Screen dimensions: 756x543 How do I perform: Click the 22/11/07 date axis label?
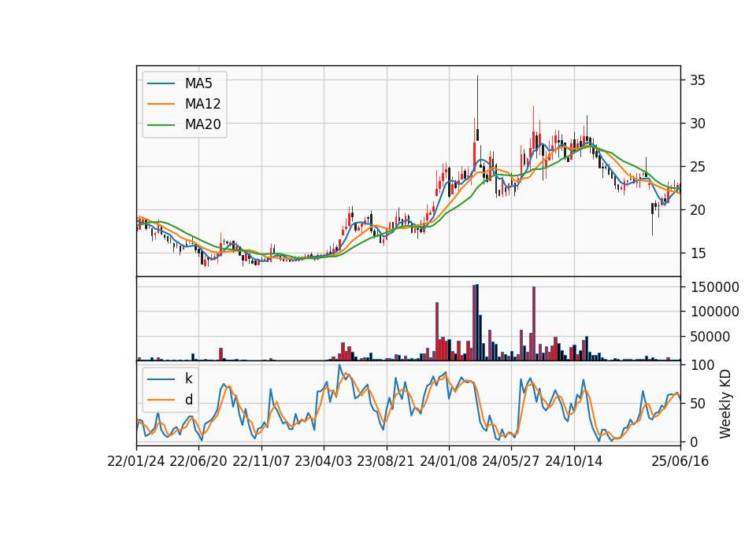[261, 461]
